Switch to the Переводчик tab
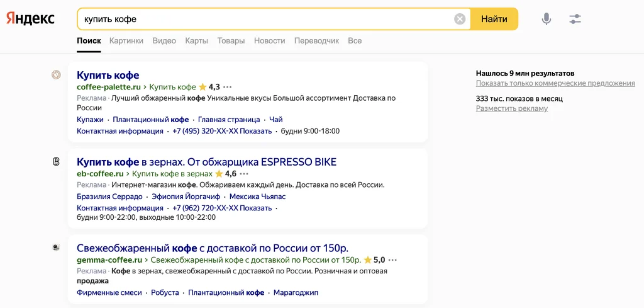Image resolution: width=644 pixels, height=308 pixels. [317, 41]
